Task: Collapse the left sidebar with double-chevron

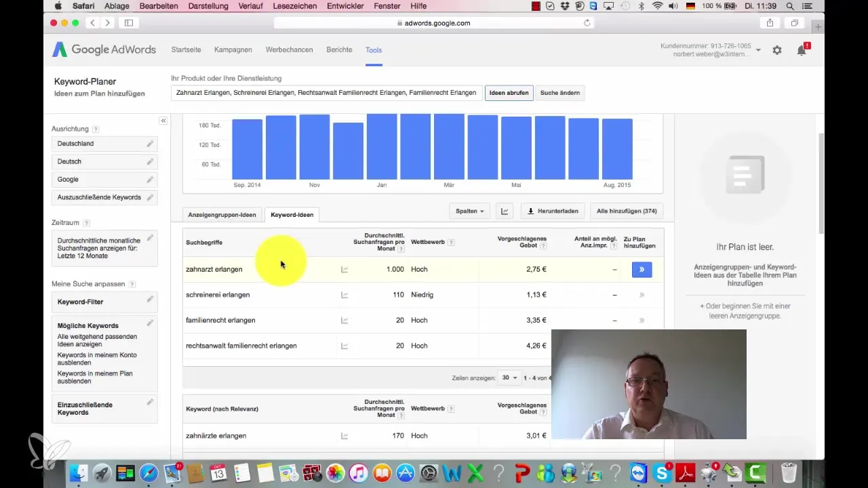Action: click(x=163, y=121)
